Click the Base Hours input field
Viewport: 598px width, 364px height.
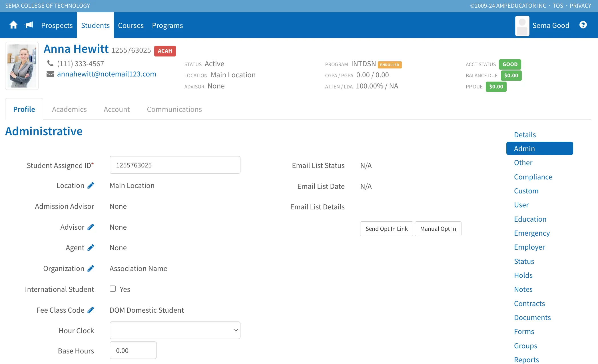click(x=133, y=350)
